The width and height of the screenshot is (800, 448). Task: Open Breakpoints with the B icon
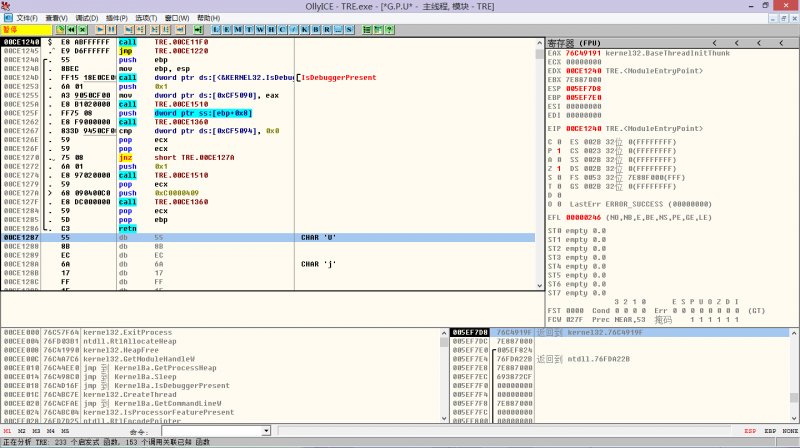coord(316,30)
